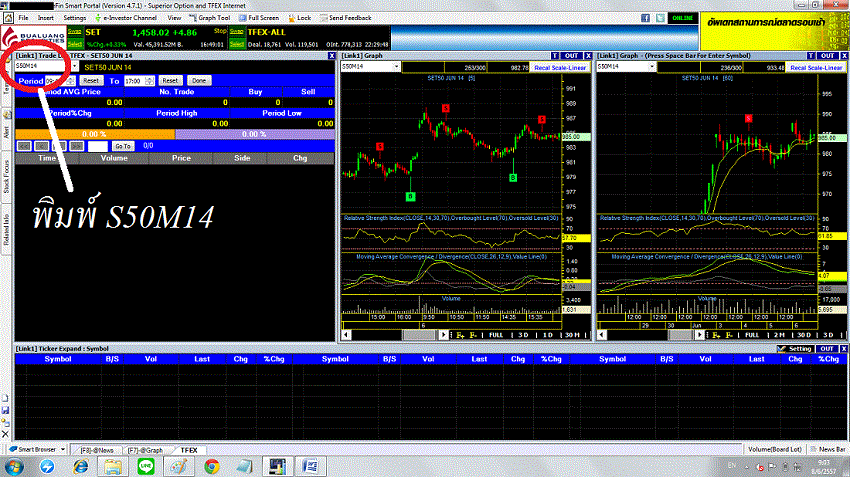Click the first page button in Trade list
Image resolution: width=850 pixels, height=477 pixels.
[x=24, y=146]
